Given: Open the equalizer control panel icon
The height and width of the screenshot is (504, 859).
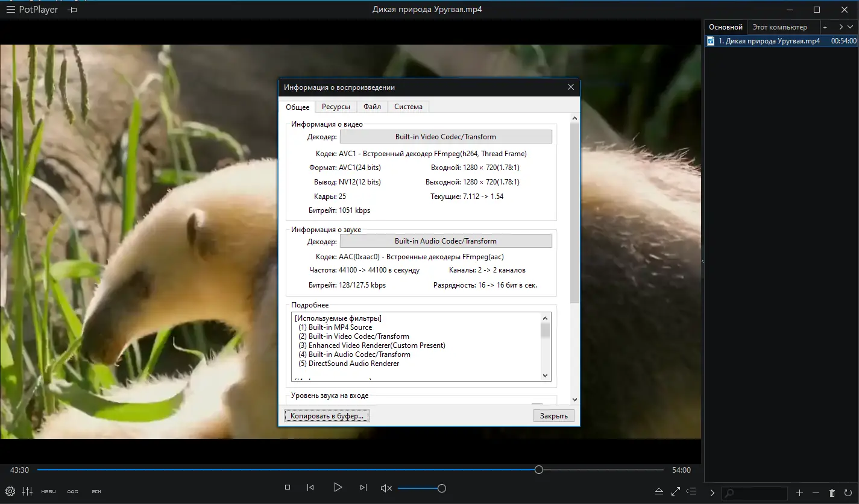Looking at the screenshot, I should (27, 491).
